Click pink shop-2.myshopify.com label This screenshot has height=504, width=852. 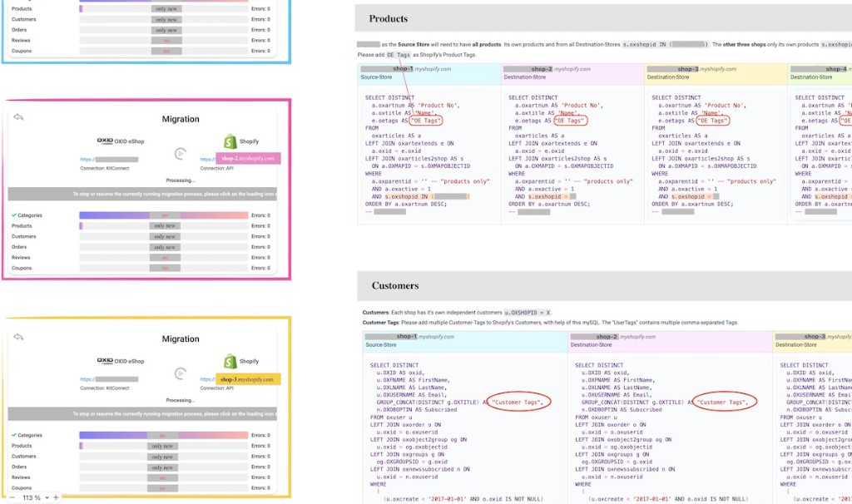(248, 159)
